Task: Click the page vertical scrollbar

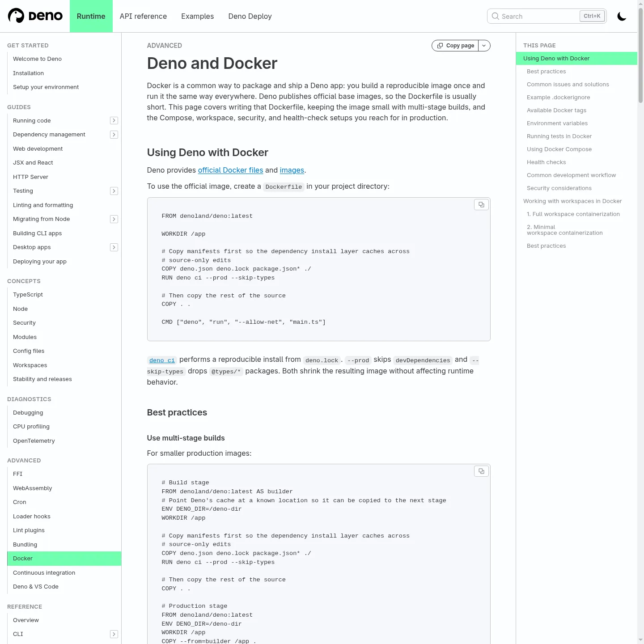Action: pos(640,56)
